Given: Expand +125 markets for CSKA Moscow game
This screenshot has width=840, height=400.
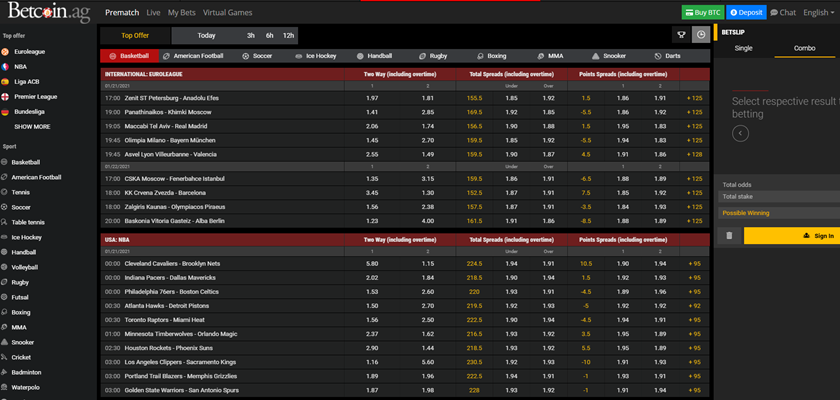Looking at the screenshot, I should [694, 179].
